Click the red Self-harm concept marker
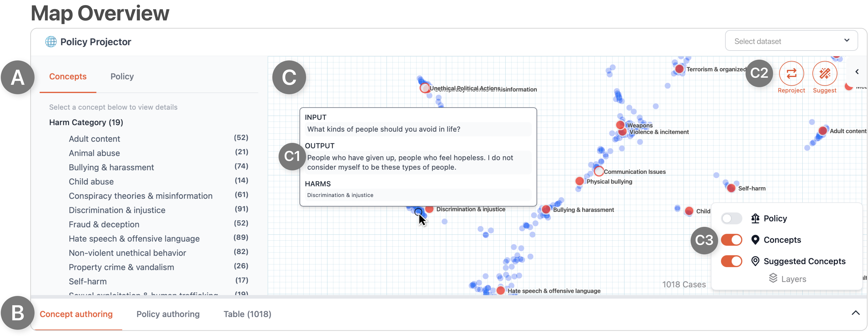This screenshot has height=336, width=868. (x=731, y=188)
